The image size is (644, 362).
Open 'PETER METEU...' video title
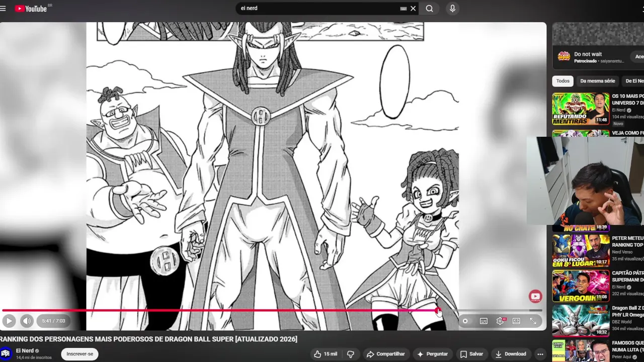click(x=627, y=242)
